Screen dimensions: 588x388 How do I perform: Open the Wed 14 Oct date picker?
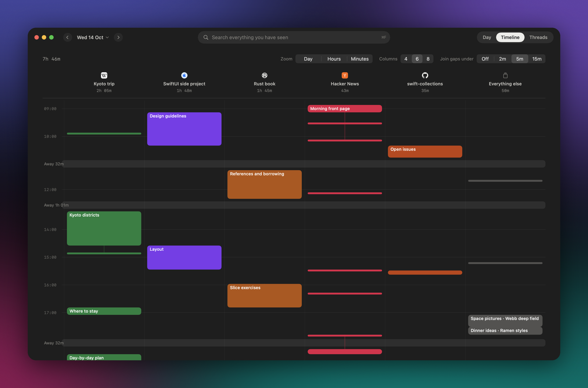pyautogui.click(x=93, y=37)
